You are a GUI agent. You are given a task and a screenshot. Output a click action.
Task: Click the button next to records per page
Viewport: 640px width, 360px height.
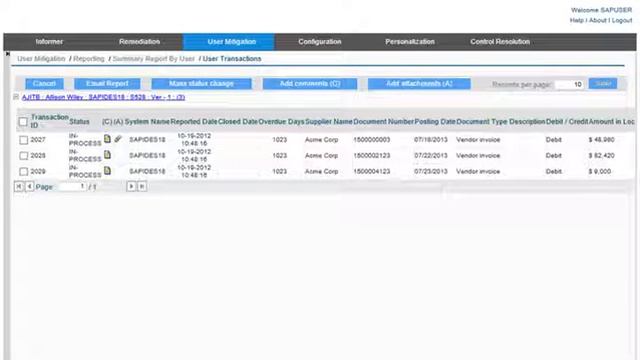(603, 84)
